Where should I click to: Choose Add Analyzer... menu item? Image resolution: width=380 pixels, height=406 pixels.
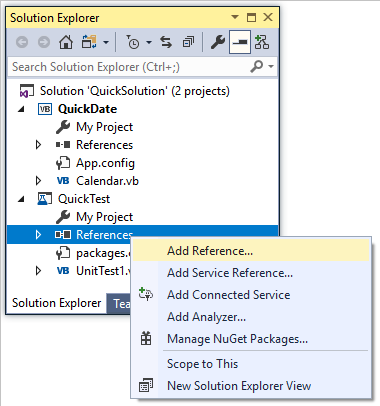click(x=251, y=317)
